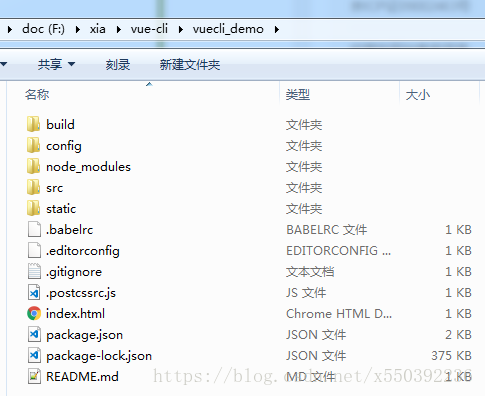Viewport: 485px width, 396px height.
Task: Click the Chrome icon for index.html
Action: [x=34, y=313]
